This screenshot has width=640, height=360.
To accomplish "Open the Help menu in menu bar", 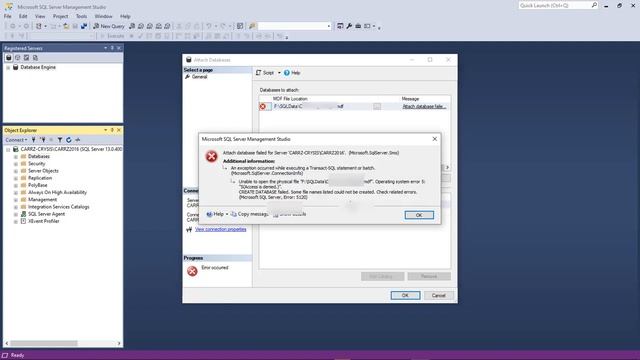I will click(125, 16).
